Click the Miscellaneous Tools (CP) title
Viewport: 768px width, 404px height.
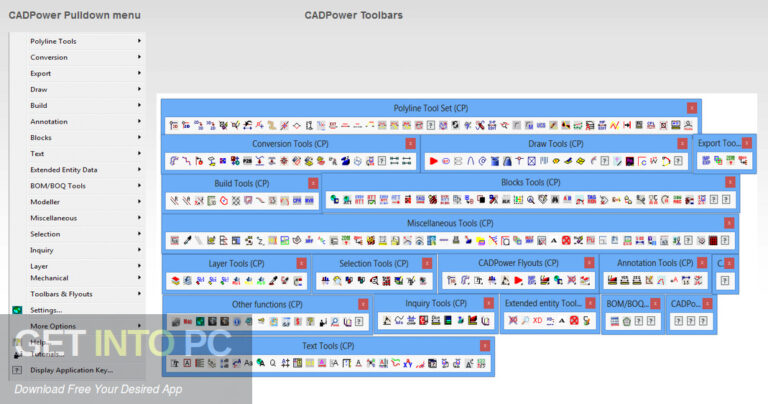(450, 223)
